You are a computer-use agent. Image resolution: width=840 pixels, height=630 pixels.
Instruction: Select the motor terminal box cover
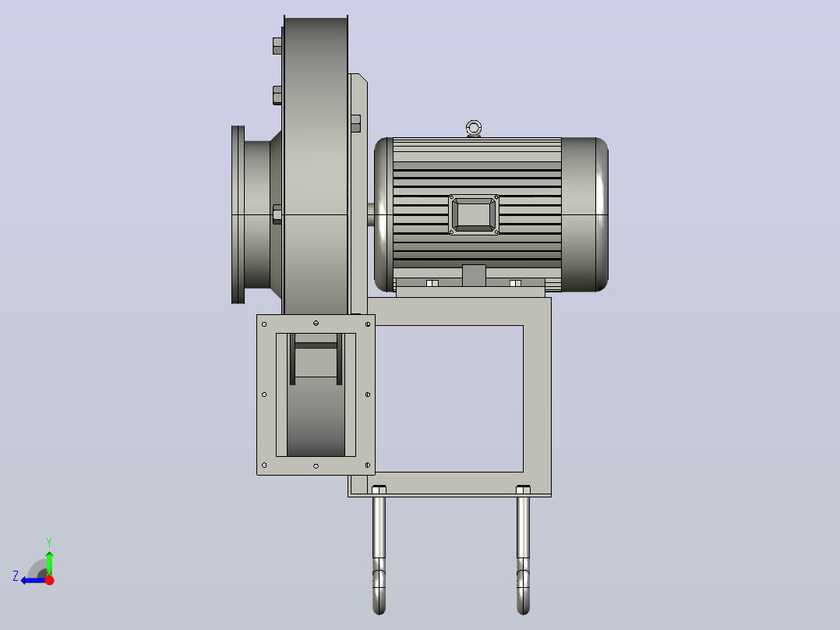[474, 214]
